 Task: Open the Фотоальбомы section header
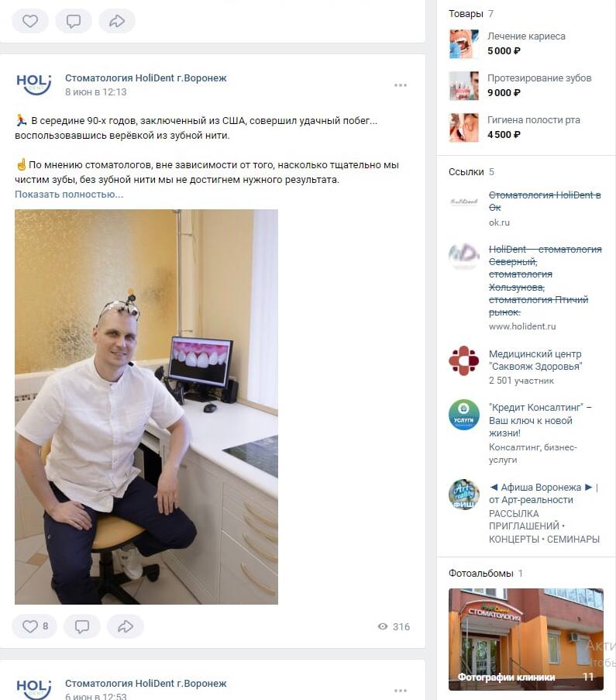tap(480, 573)
